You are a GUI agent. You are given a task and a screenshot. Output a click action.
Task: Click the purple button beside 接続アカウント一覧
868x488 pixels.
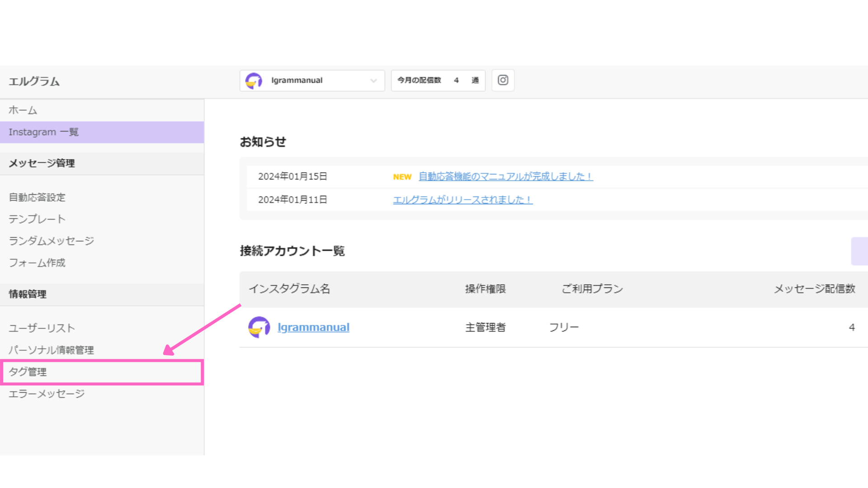tap(860, 251)
